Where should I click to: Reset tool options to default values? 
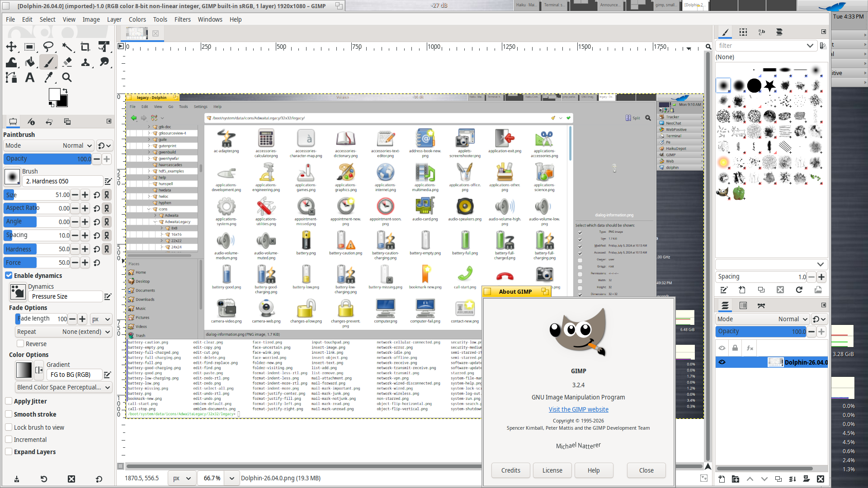click(x=99, y=479)
